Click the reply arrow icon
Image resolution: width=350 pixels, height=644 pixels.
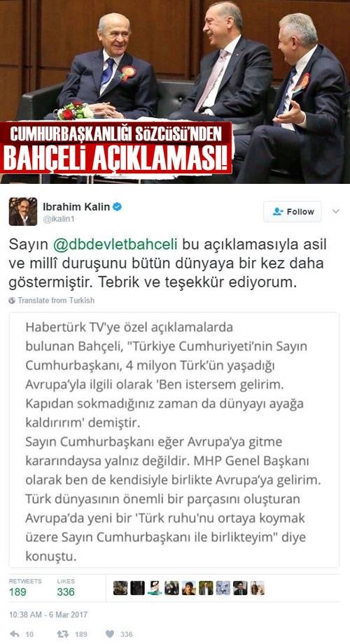[15, 634]
